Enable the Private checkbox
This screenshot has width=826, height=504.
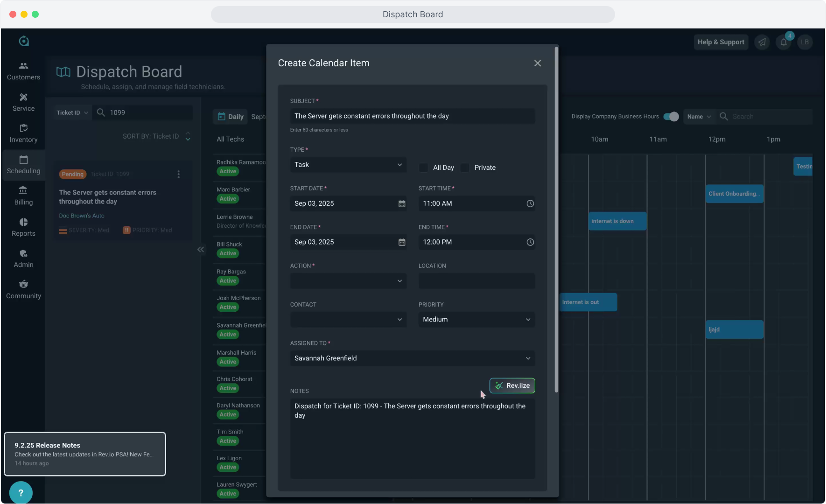click(x=465, y=168)
